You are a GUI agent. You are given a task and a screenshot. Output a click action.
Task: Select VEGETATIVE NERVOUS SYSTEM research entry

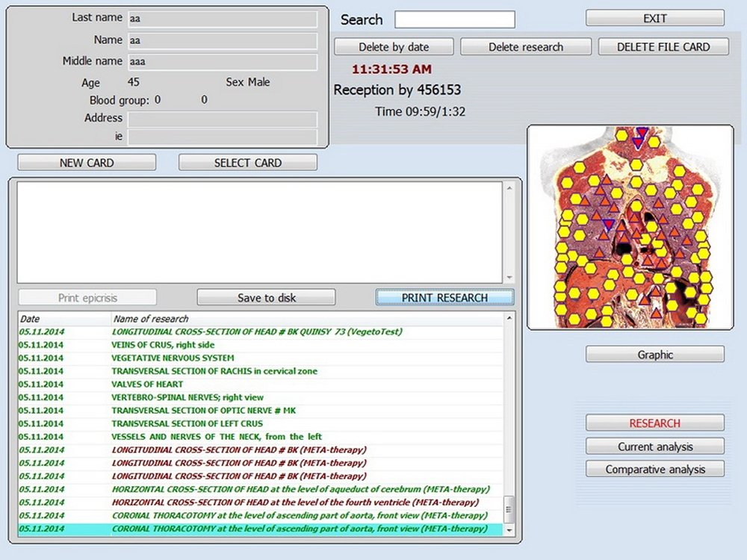click(173, 358)
